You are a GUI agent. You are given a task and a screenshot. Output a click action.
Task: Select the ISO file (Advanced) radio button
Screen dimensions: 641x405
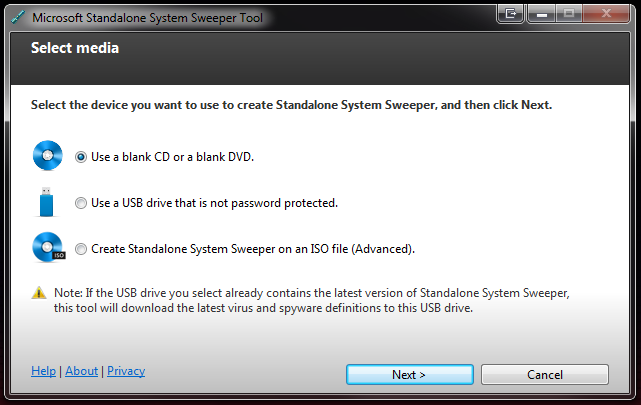pos(81,249)
